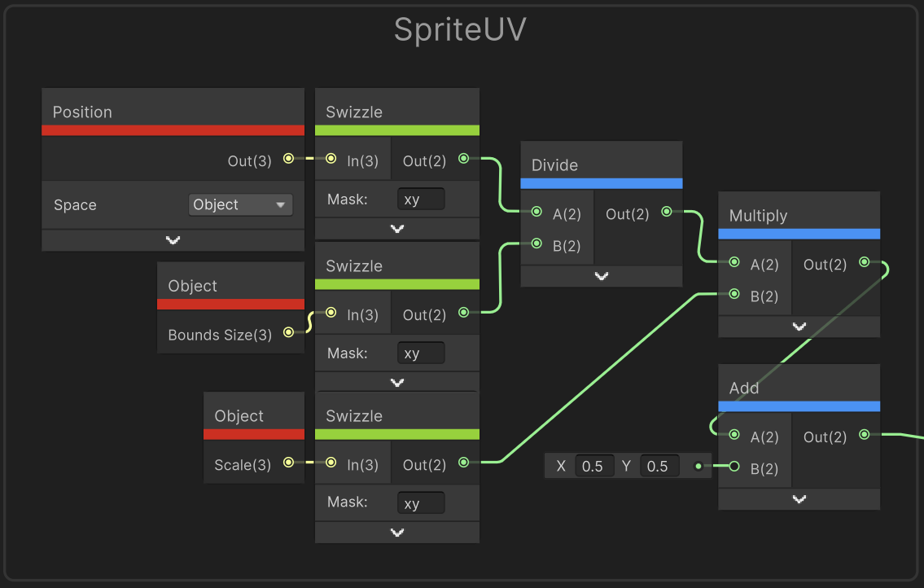
Task: Click the A(2) input port on the Multiply node
Action: (734, 264)
